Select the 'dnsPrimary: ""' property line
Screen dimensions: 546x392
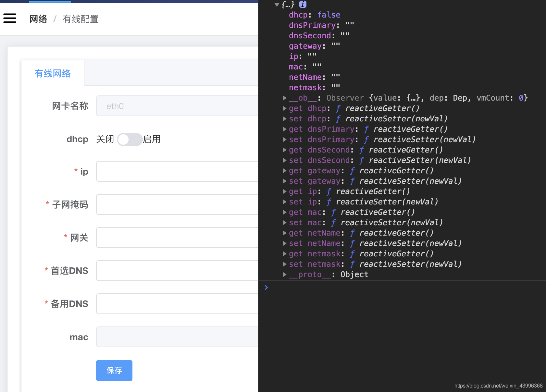coord(321,25)
